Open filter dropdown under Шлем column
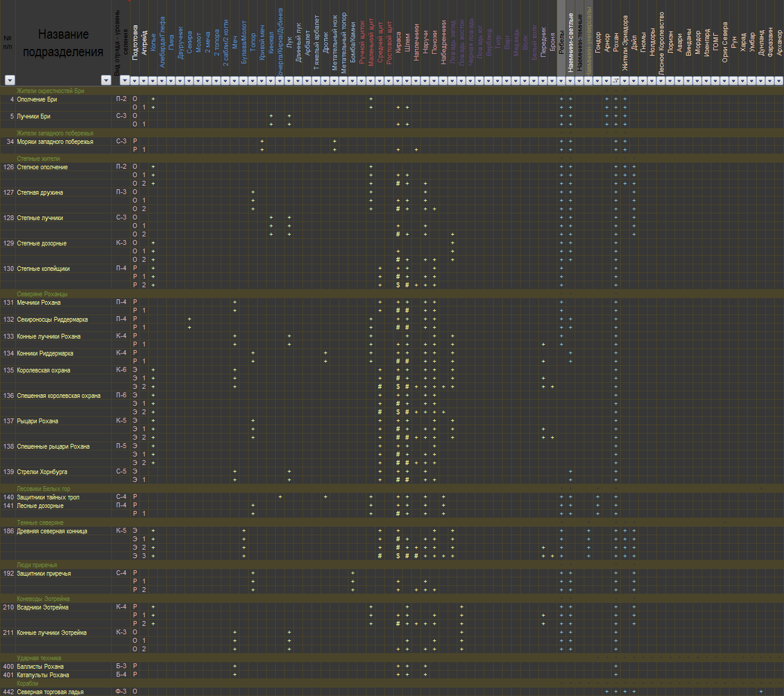The height and width of the screenshot is (696, 784). [x=407, y=80]
